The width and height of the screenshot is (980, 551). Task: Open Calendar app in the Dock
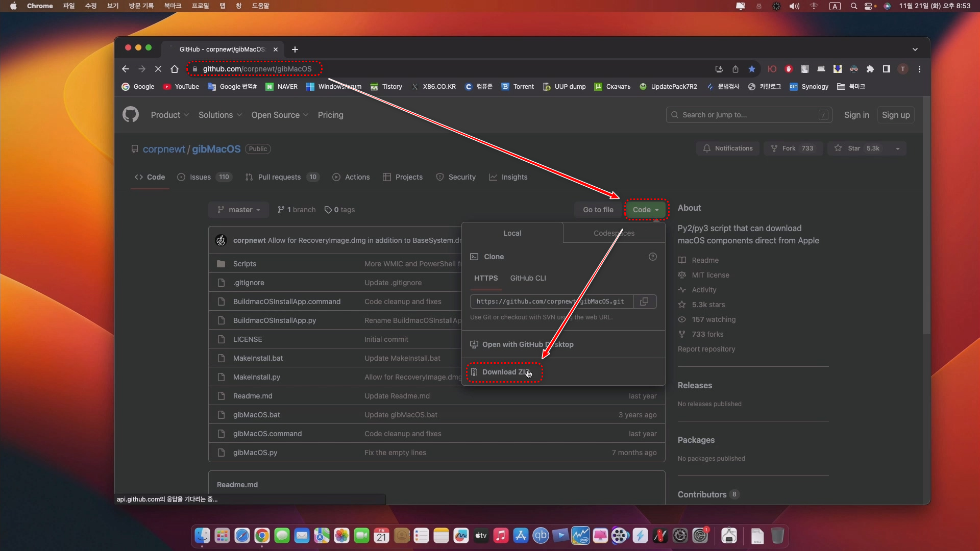(381, 536)
